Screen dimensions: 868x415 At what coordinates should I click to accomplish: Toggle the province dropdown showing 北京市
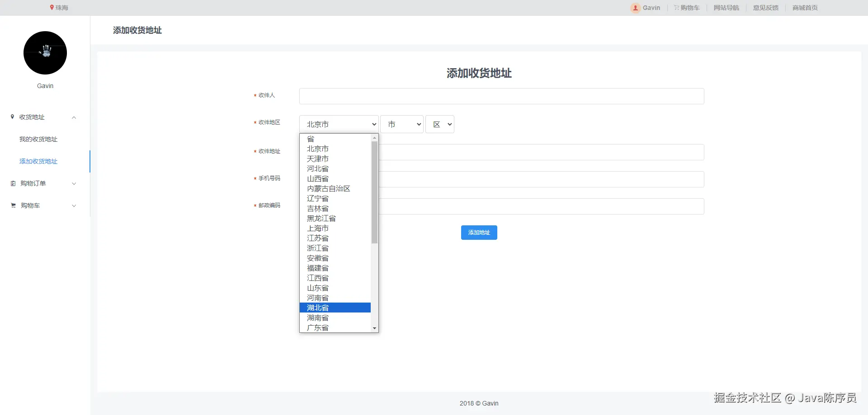339,124
